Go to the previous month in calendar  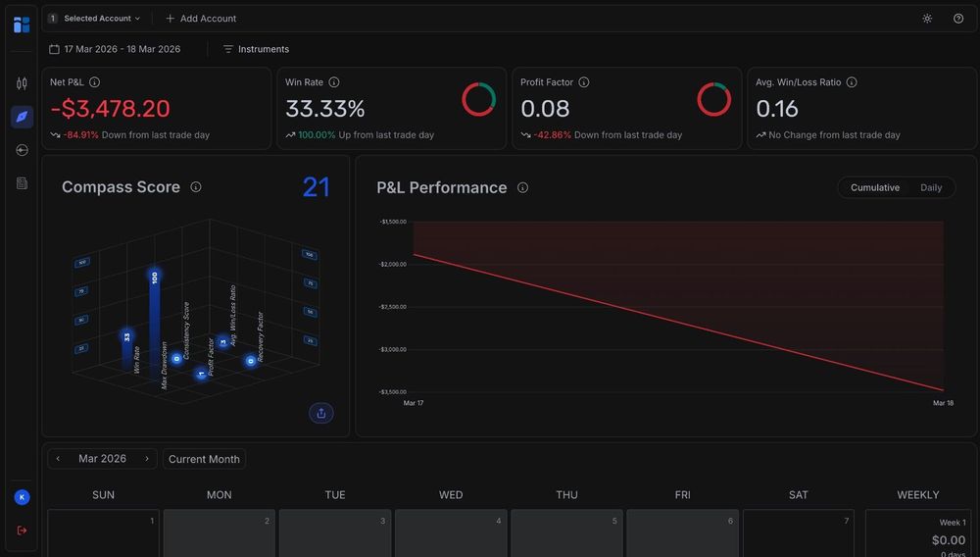click(x=58, y=459)
